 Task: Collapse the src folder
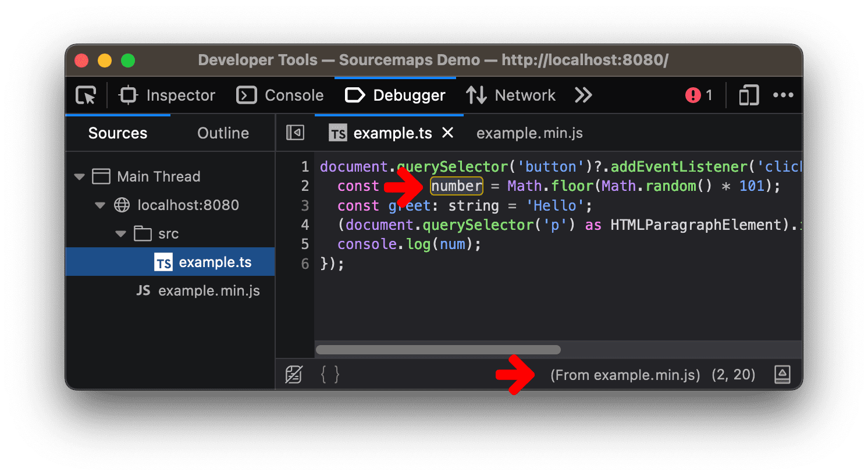(120, 233)
